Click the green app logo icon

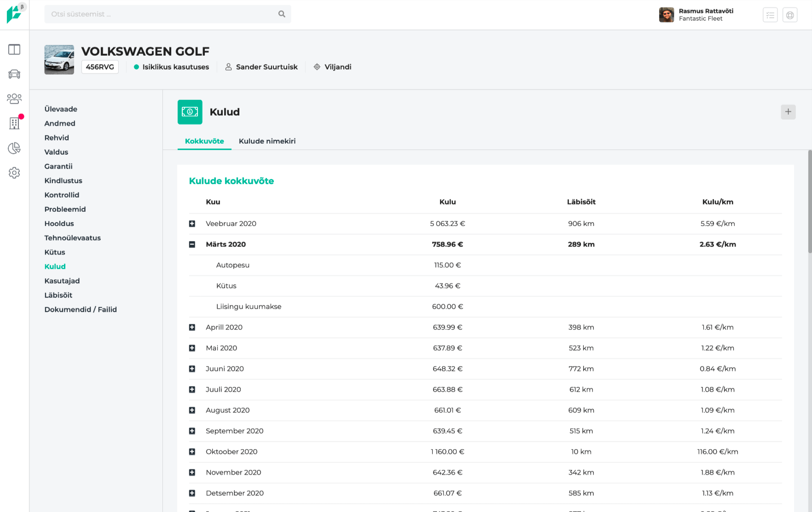14,14
